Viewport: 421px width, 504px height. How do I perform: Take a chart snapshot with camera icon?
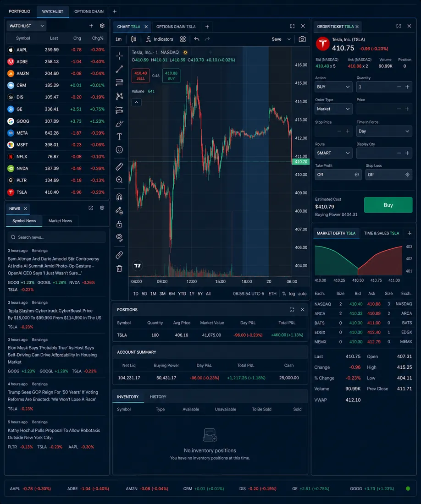pos(302,39)
